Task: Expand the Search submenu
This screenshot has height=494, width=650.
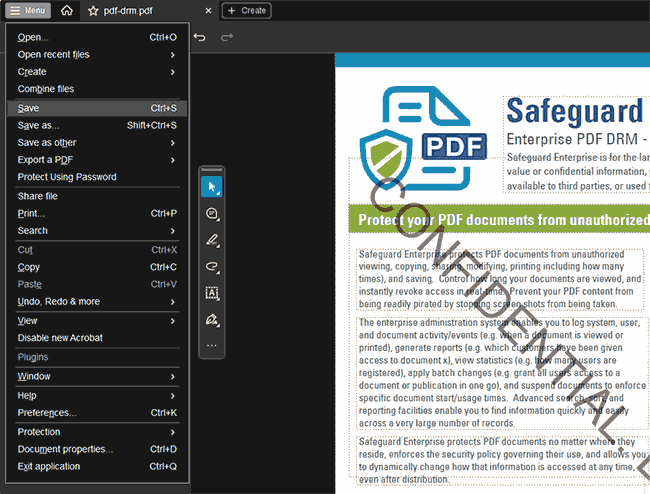Action: (97, 230)
